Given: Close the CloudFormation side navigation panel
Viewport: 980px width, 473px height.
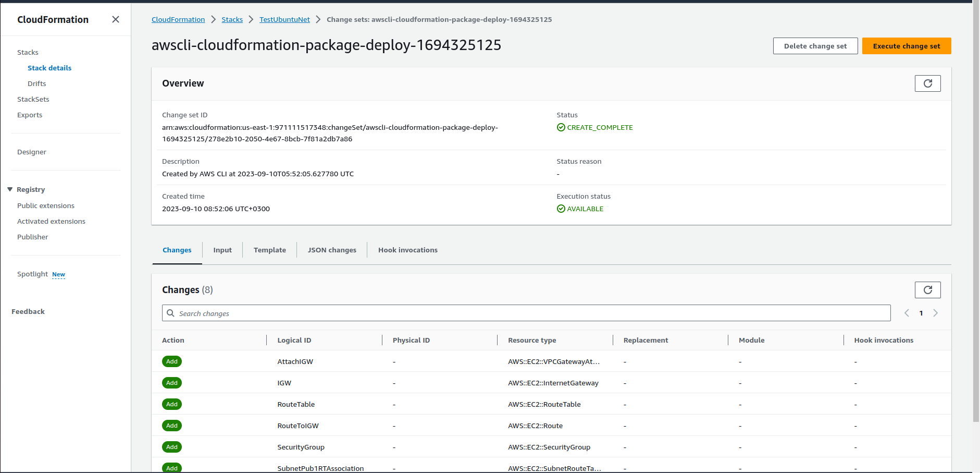Looking at the screenshot, I should coord(116,19).
